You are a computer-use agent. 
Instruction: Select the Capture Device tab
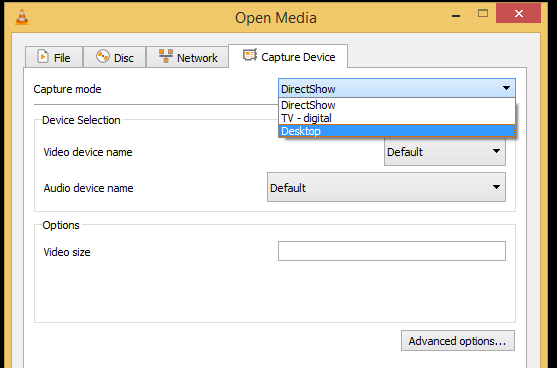(288, 56)
